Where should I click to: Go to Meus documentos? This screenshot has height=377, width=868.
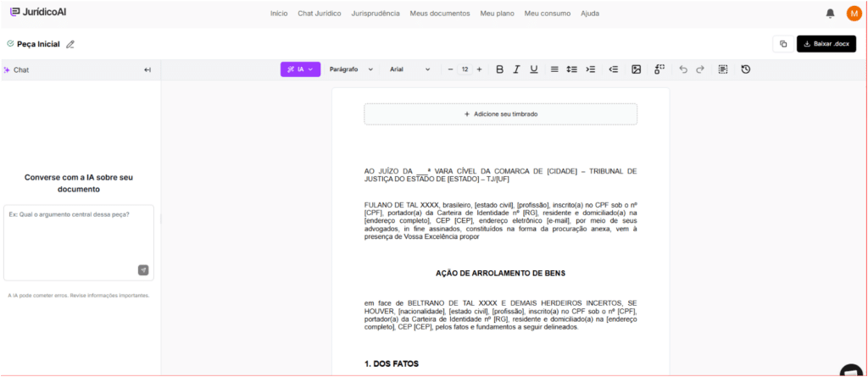[x=440, y=14]
